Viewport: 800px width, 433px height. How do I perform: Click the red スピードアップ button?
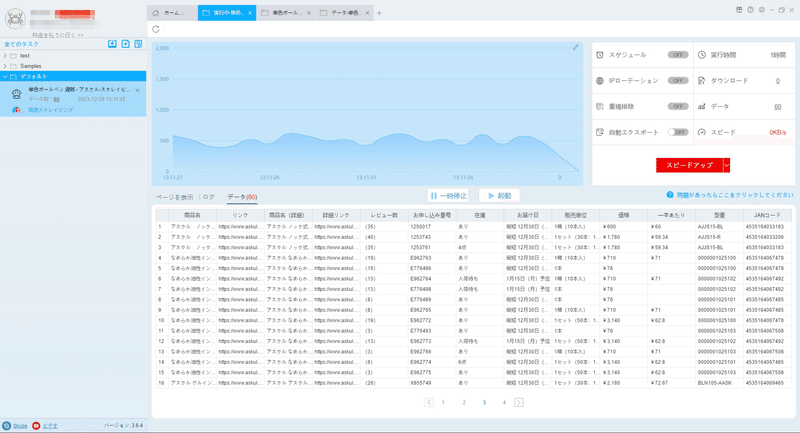click(689, 165)
